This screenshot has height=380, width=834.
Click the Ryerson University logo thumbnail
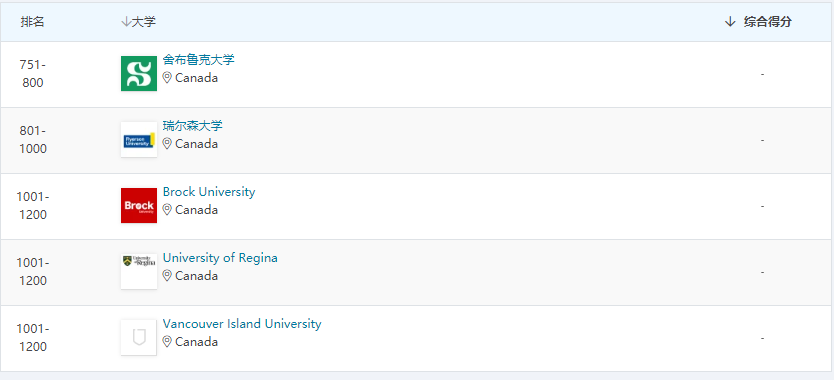pyautogui.click(x=139, y=139)
